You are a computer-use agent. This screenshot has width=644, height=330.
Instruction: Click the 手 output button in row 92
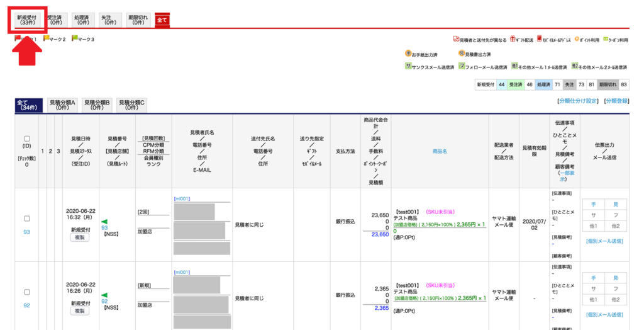(x=593, y=278)
